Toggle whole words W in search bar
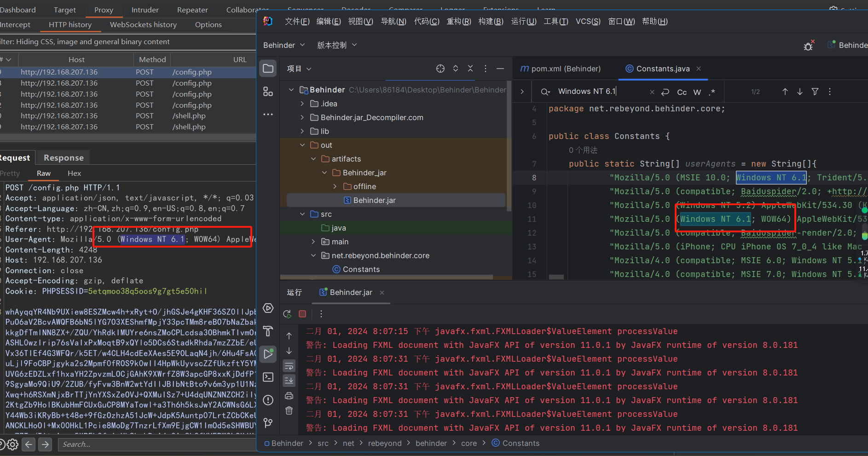 coord(697,92)
